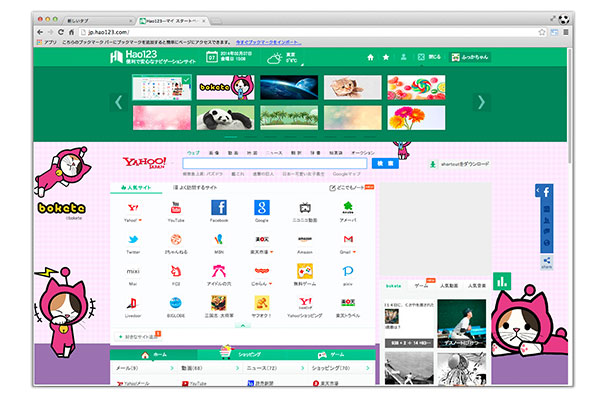Open the Yahoo! site shortcut icon

[133, 208]
